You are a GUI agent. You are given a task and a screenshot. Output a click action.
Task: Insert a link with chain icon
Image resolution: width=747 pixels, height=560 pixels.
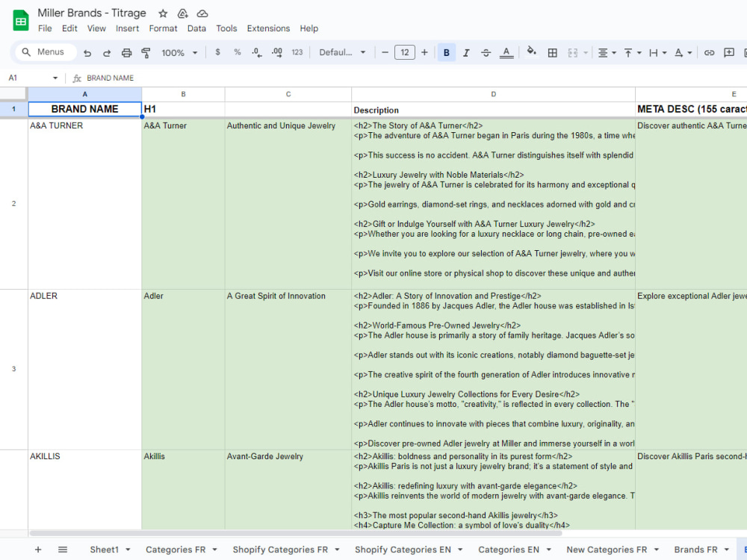click(709, 52)
